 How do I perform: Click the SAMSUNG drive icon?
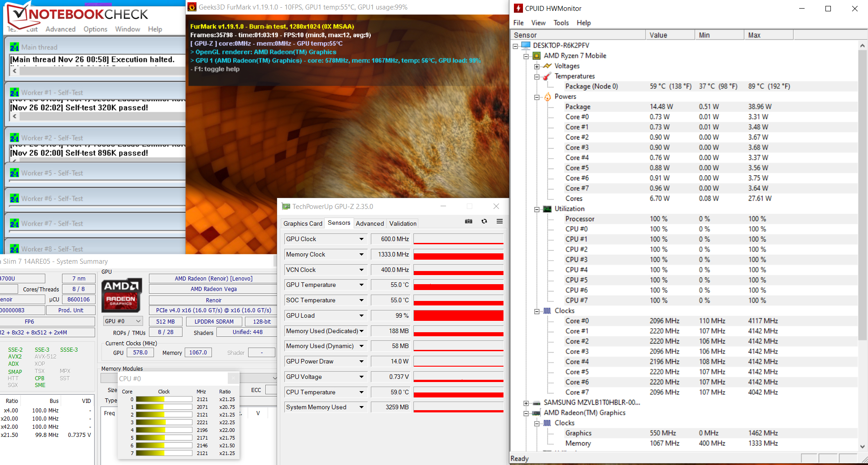pyautogui.click(x=537, y=402)
